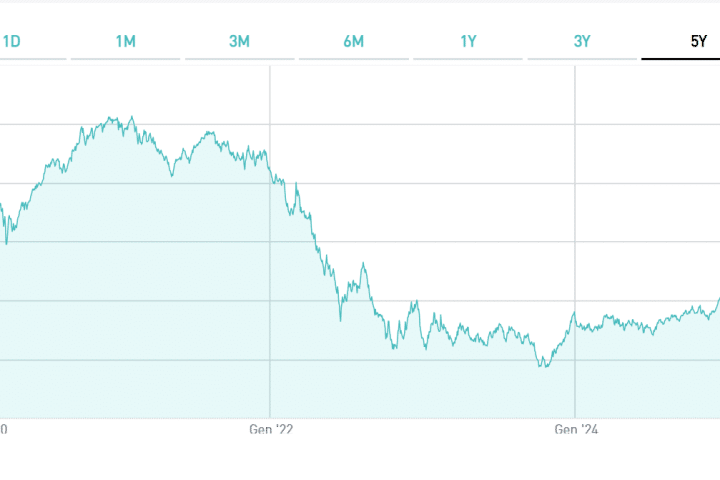Click the Gen '22 x-axis label

click(x=270, y=430)
